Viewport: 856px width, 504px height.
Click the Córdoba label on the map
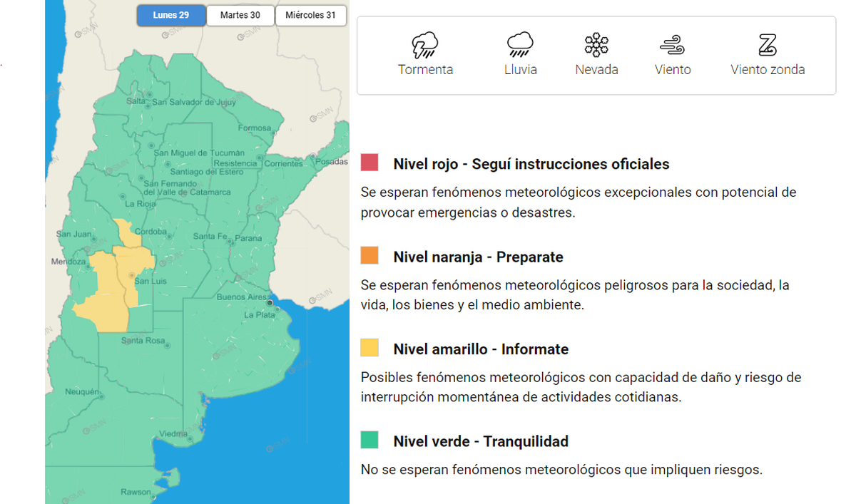pos(151,232)
